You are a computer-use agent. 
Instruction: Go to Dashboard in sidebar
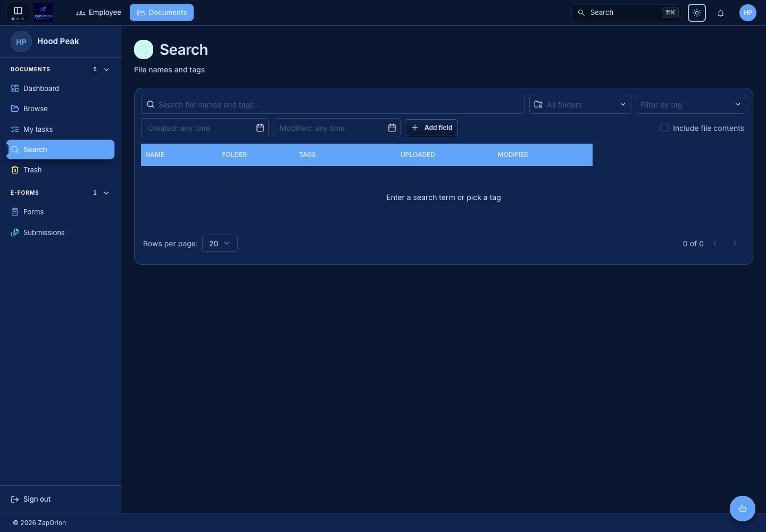point(60,88)
